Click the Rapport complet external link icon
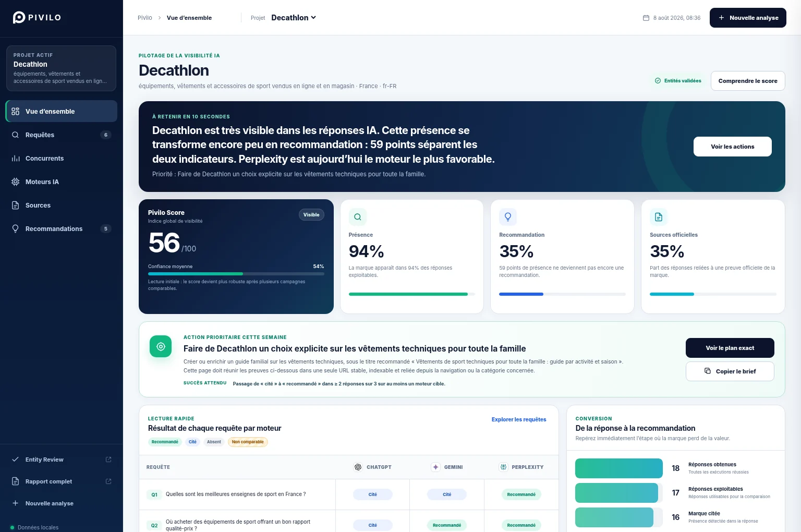Image resolution: width=801 pixels, height=532 pixels. coord(108,481)
